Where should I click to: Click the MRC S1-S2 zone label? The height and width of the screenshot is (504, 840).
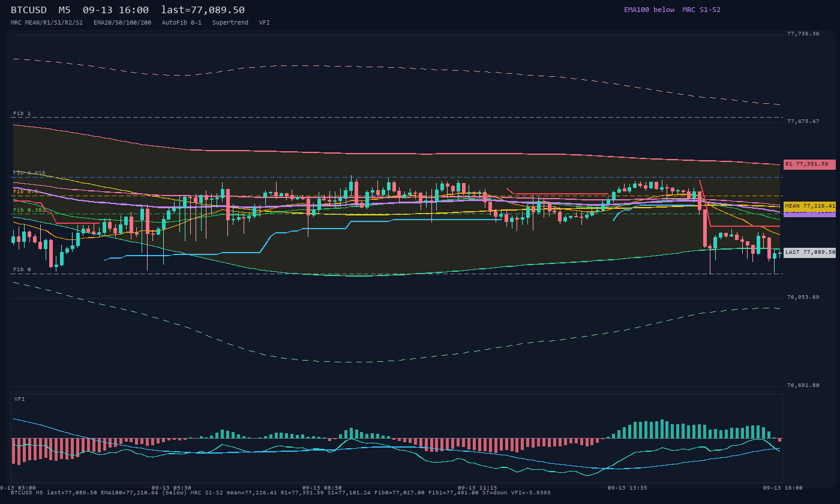pos(701,10)
